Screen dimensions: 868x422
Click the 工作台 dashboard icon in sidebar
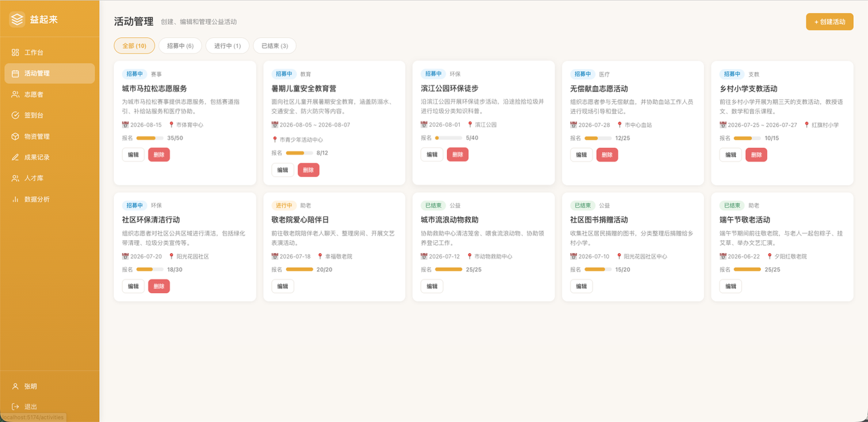pos(16,52)
